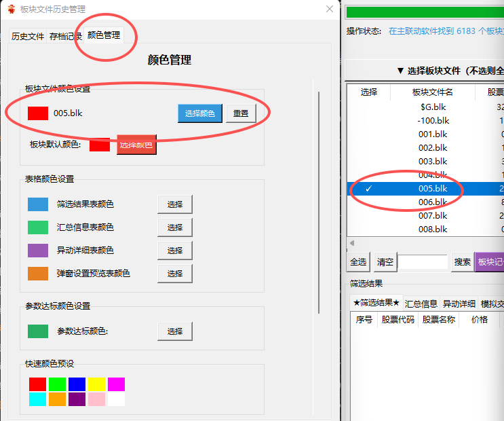This screenshot has width=504, height=421.
Task: Click the 价格 column header
Action: tap(480, 320)
